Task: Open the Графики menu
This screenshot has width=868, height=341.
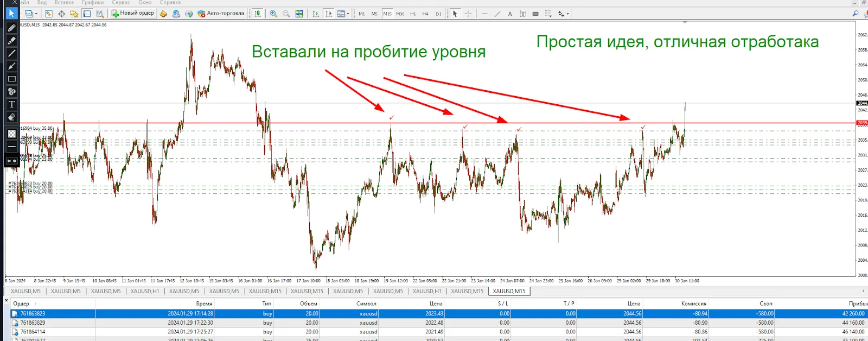Action: click(x=93, y=3)
